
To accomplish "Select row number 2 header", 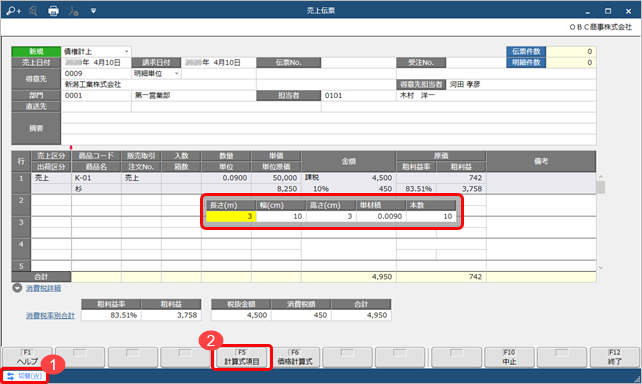I will [21, 206].
